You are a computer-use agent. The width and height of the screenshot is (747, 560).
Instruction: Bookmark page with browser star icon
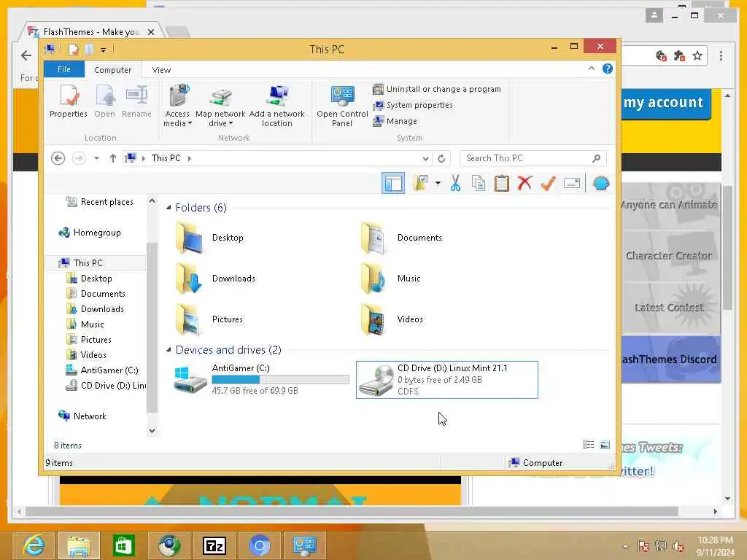697,56
